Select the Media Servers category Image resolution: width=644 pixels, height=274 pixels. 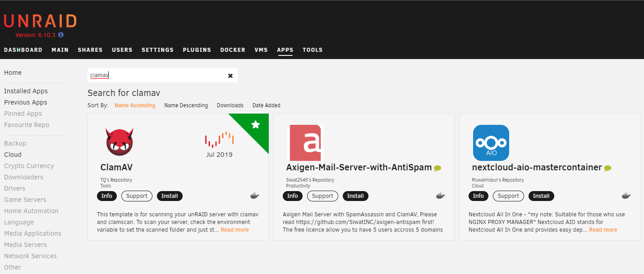click(25, 245)
